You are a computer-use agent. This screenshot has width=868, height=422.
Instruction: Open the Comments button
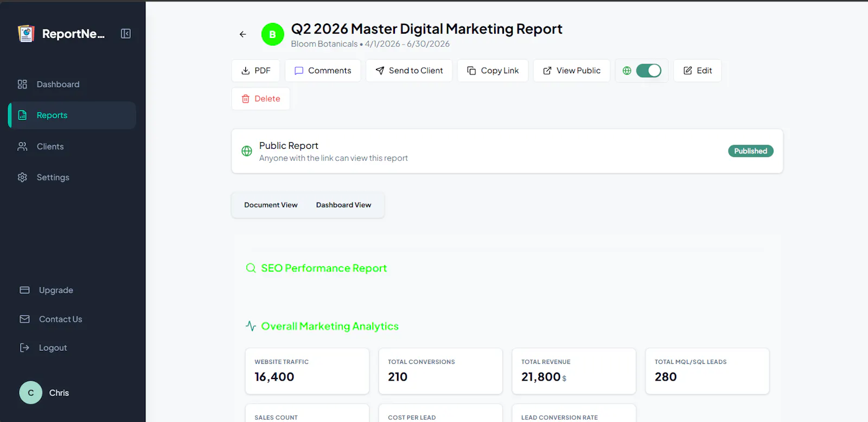pos(323,71)
